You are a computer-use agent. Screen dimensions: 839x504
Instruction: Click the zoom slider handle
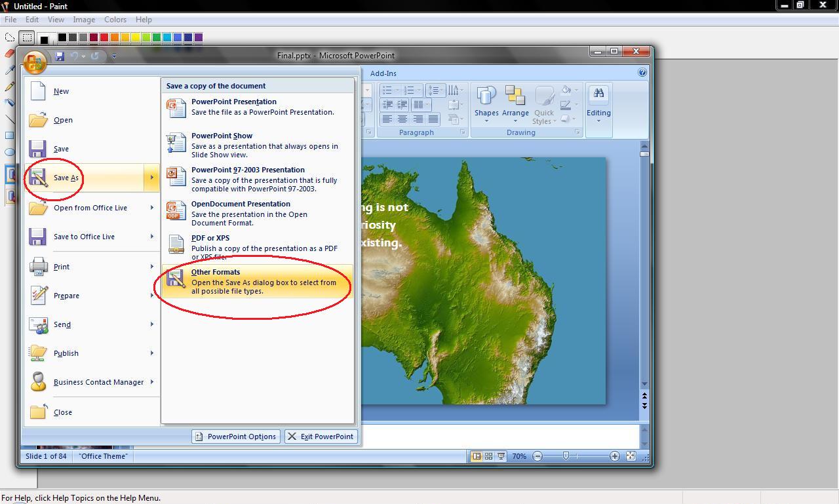pyautogui.click(x=566, y=456)
